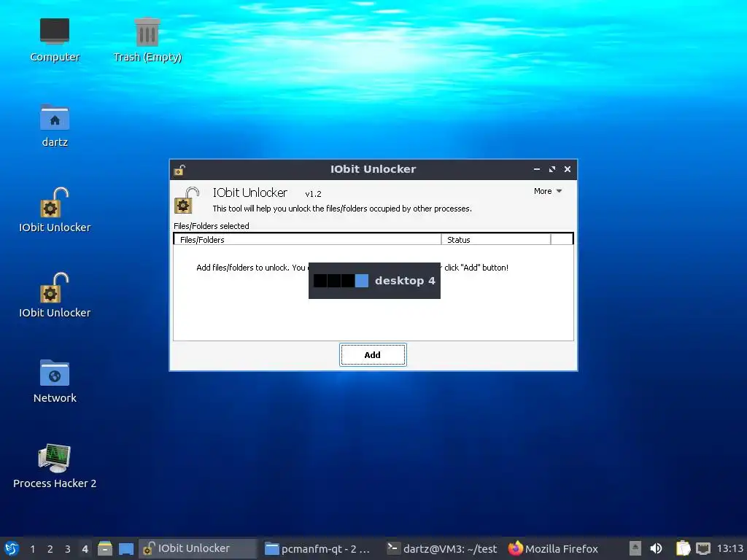Image resolution: width=747 pixels, height=560 pixels.
Task: Select the Network desktop icon
Action: click(54, 381)
